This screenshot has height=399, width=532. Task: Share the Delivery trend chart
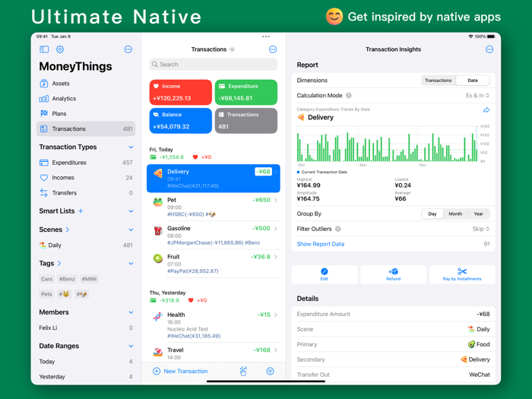pyautogui.click(x=486, y=110)
